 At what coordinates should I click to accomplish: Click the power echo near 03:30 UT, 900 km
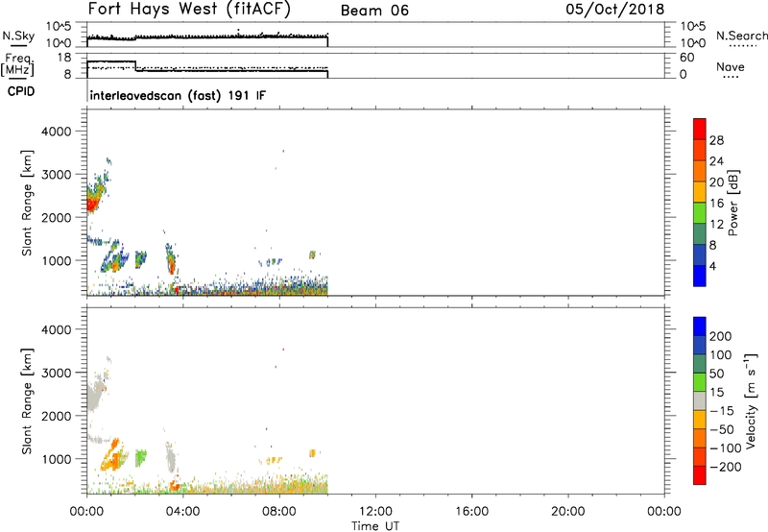pos(171,262)
